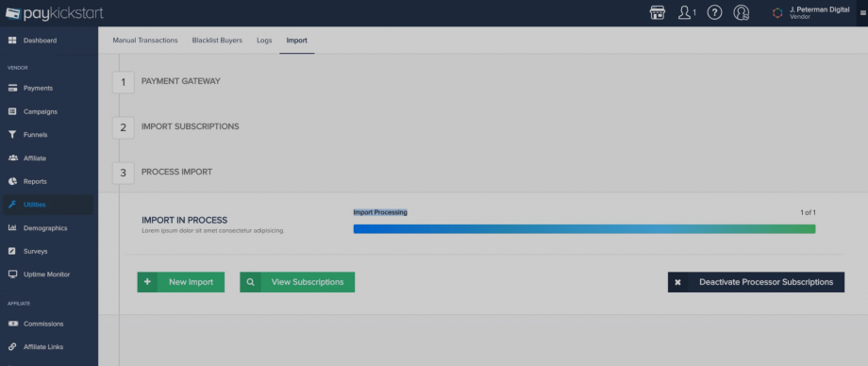Click the IMPORT IN PROCESS heading
This screenshot has width=868, height=366.
click(x=184, y=220)
